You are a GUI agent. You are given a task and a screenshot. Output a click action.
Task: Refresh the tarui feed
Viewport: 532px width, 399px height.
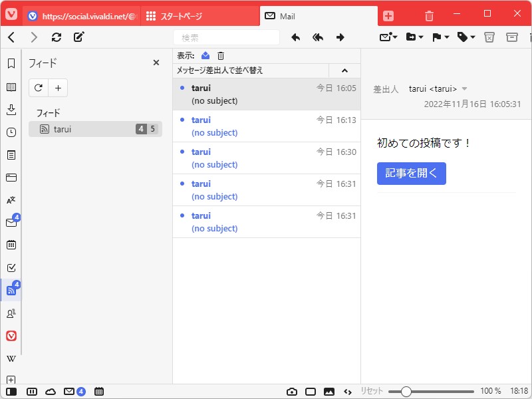(x=39, y=88)
